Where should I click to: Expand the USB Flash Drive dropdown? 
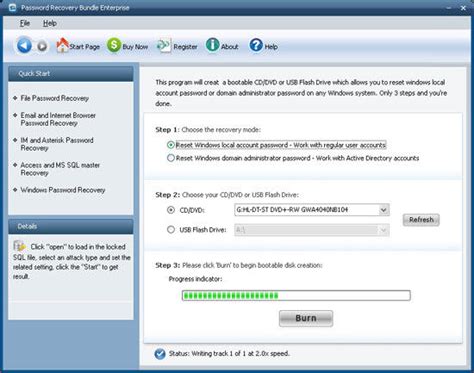[x=383, y=230]
